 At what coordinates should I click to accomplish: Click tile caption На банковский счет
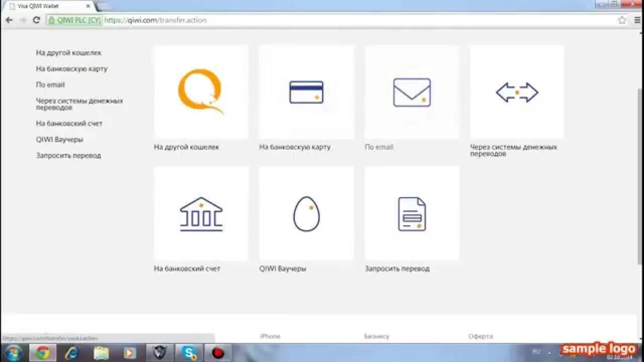187,268
